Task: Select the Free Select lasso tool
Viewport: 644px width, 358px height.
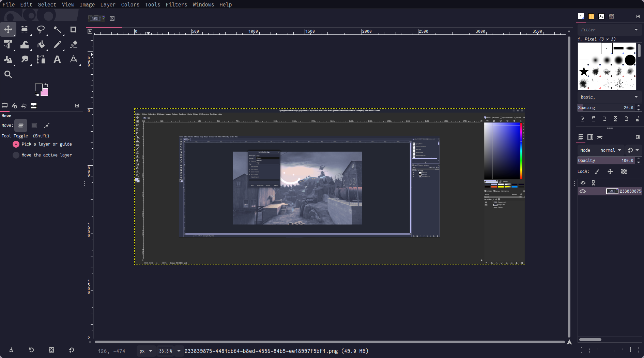Action: tap(41, 30)
